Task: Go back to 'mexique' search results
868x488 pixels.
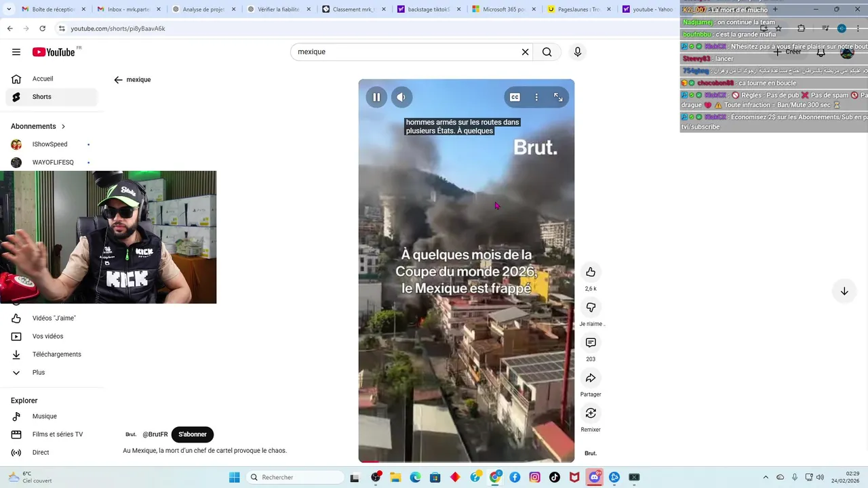Action: point(118,79)
